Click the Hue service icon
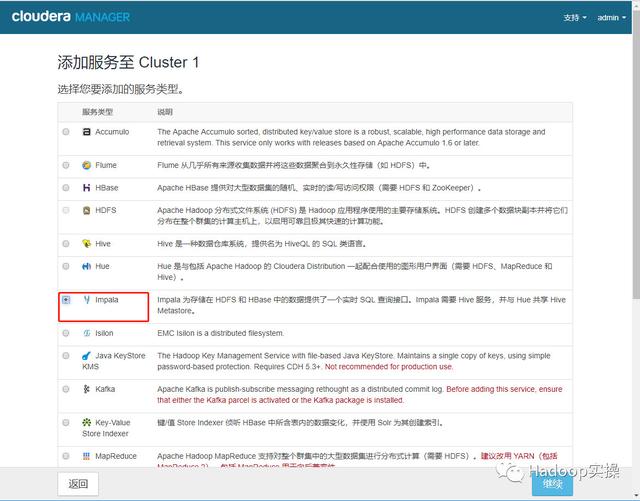The height and width of the screenshot is (501, 640). [x=87, y=266]
